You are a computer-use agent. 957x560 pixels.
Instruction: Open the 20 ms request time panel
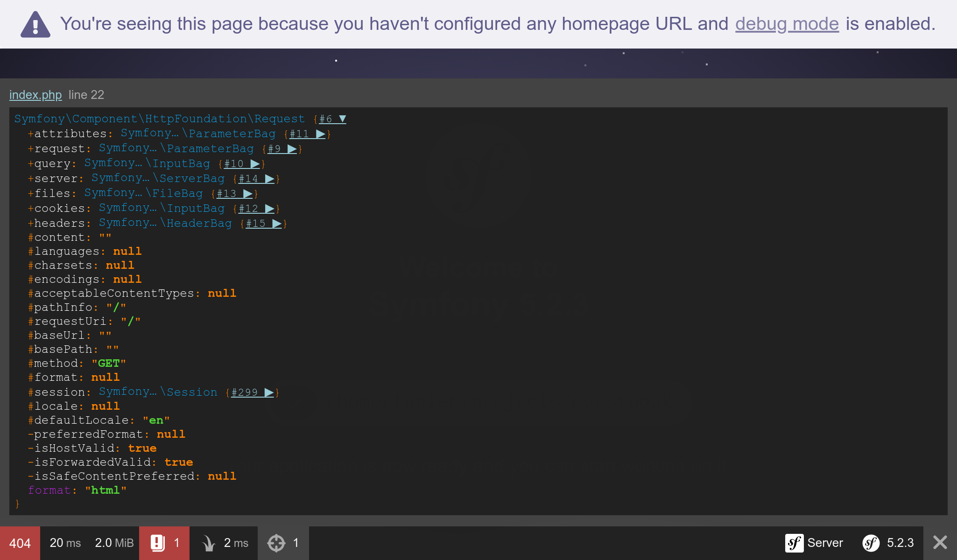[x=65, y=543]
